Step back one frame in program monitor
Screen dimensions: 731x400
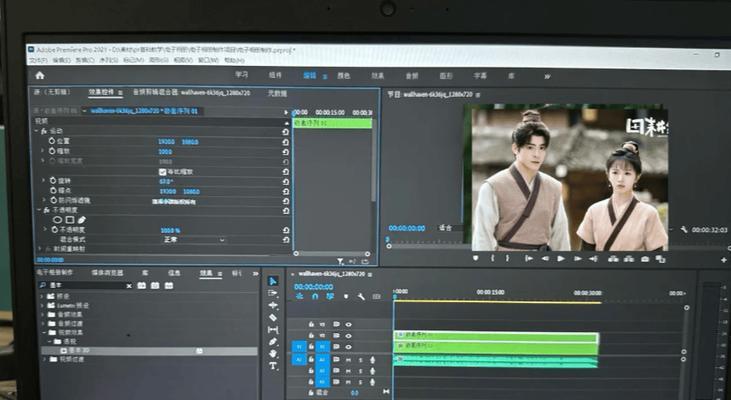(x=545, y=258)
